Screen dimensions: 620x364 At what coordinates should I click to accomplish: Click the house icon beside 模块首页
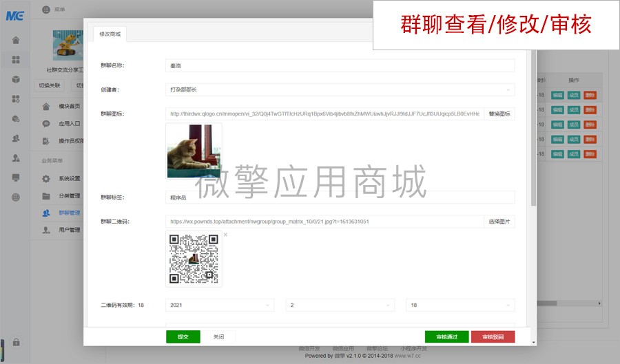point(46,107)
